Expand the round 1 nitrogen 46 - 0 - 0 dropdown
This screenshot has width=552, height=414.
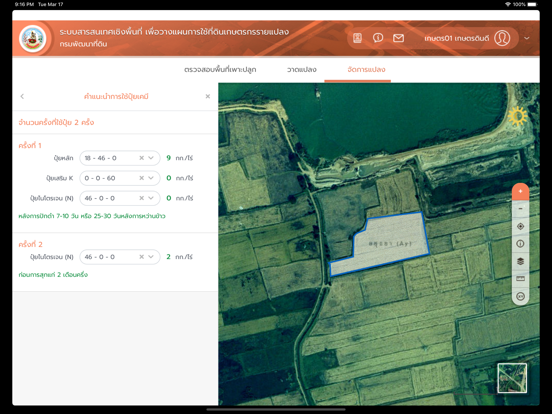point(151,198)
